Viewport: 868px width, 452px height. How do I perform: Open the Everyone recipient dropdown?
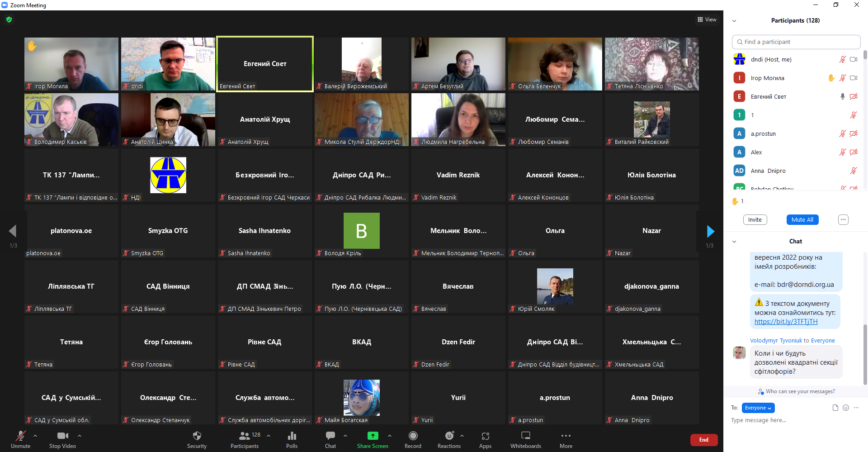click(758, 408)
